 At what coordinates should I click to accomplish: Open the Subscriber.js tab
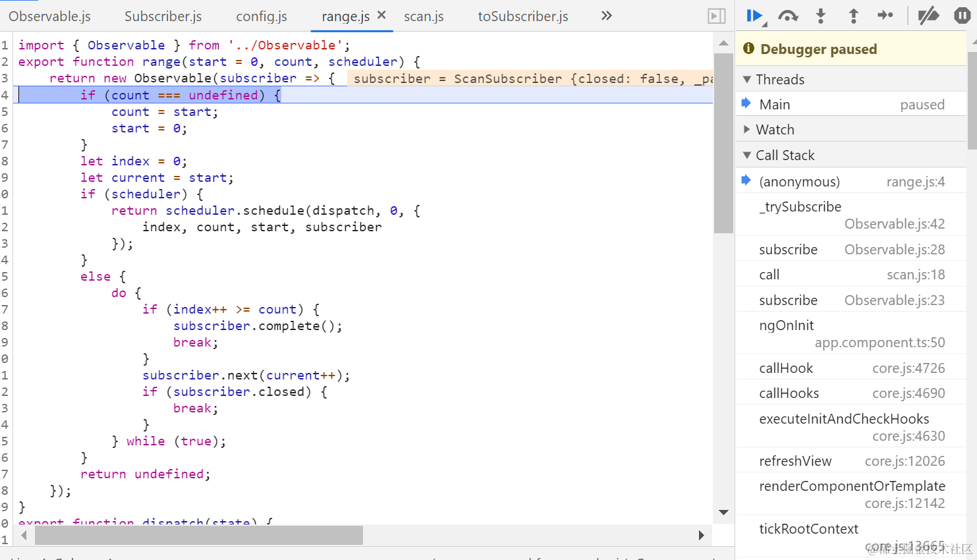[163, 16]
